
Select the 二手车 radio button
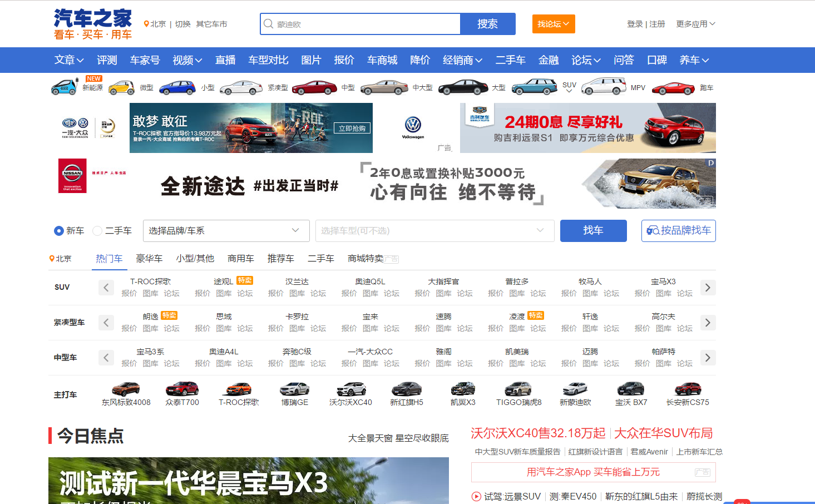pos(97,231)
